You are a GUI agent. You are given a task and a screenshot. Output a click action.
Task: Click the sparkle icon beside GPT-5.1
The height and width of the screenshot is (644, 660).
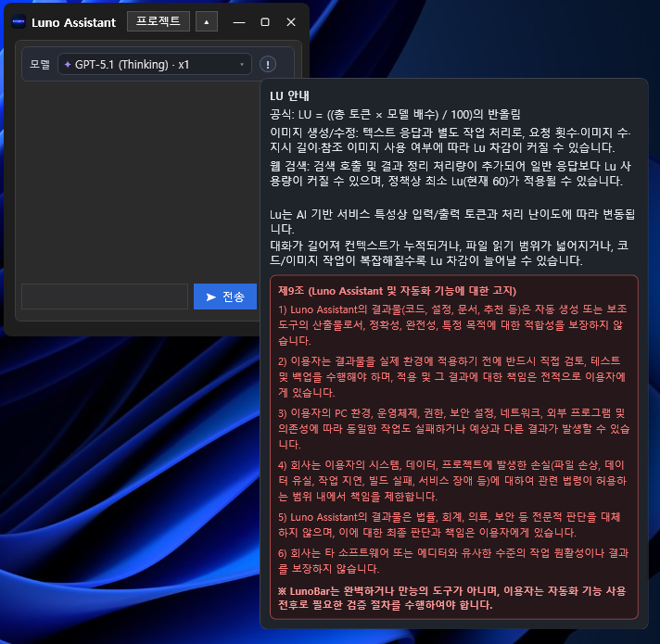coord(68,64)
